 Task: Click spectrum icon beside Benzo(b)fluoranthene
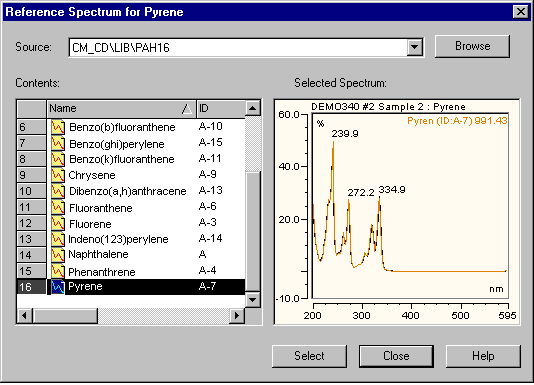(58, 127)
